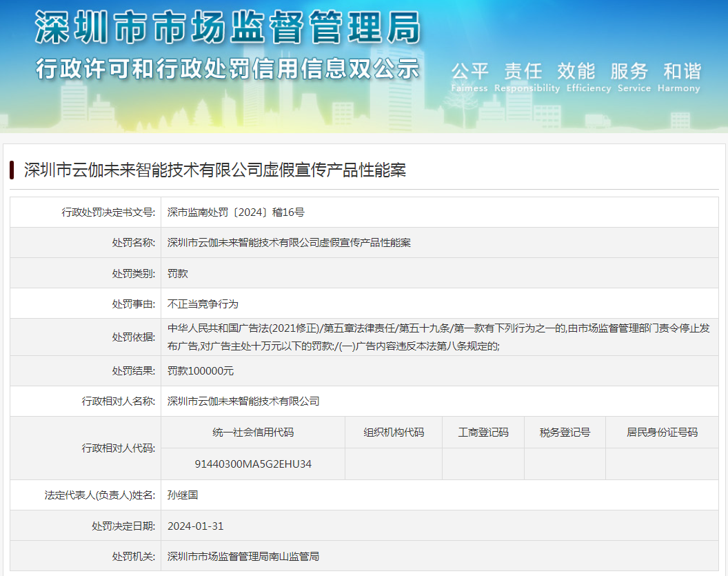
Task: Select document number 深市监南处罚〔2024〕稽16号
Action: click(236, 212)
